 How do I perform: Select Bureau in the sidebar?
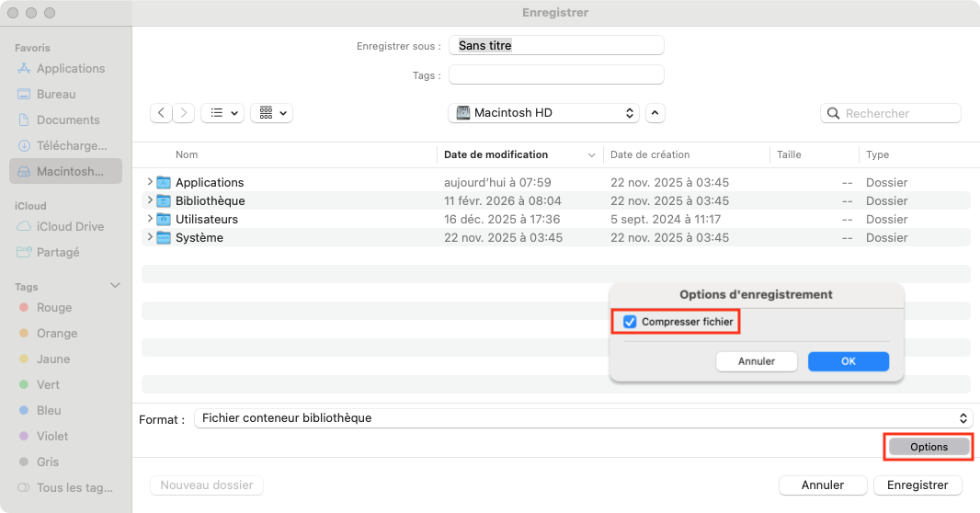tap(47, 95)
